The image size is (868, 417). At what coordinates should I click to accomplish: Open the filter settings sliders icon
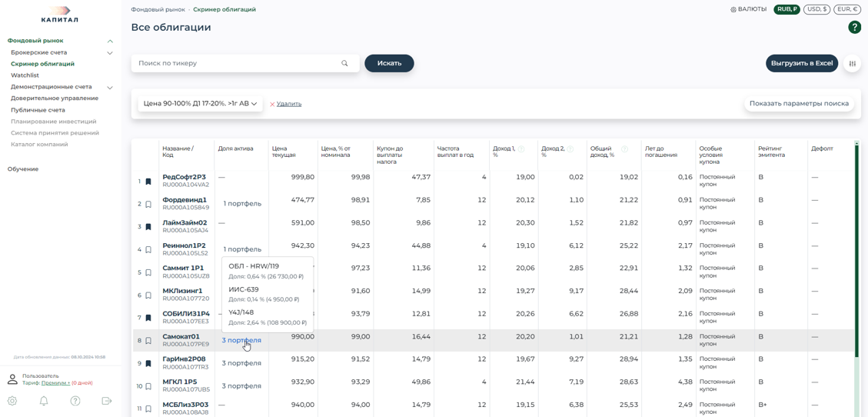[x=852, y=64]
